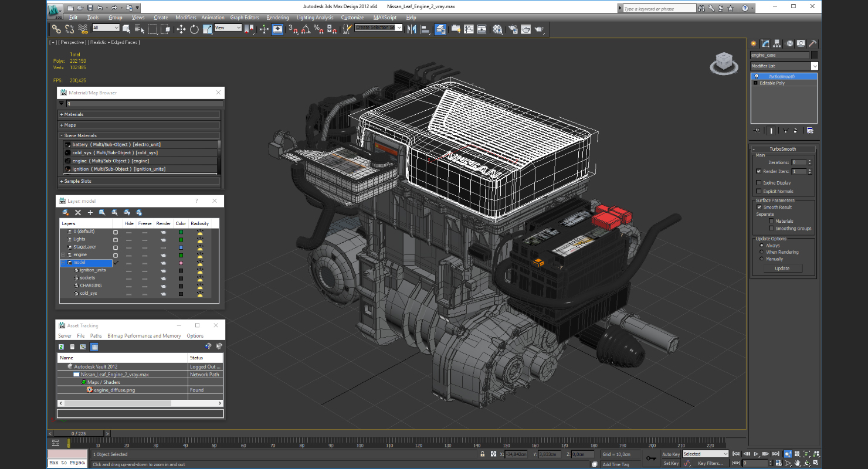Open the Create Selection Set dropdown
Image resolution: width=868 pixels, height=469 pixels.
pos(378,28)
